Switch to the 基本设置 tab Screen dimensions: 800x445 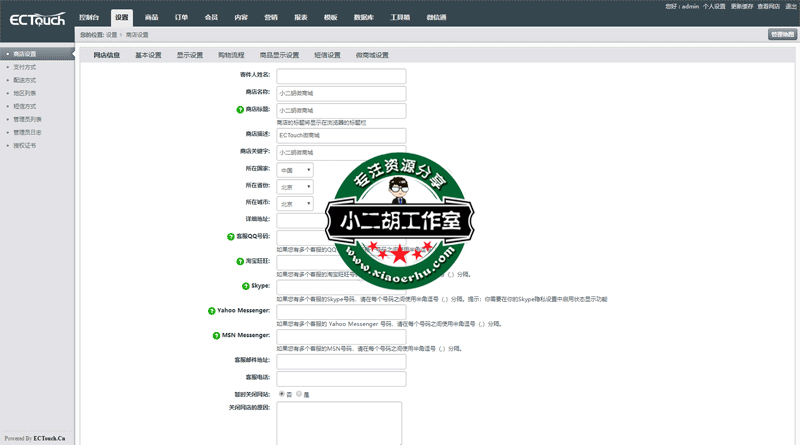(148, 55)
